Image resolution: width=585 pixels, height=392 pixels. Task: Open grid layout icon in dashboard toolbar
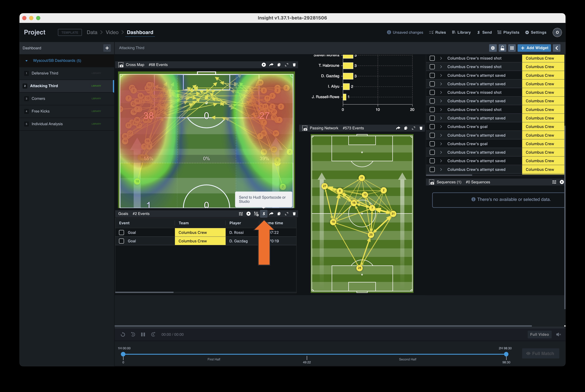(512, 48)
